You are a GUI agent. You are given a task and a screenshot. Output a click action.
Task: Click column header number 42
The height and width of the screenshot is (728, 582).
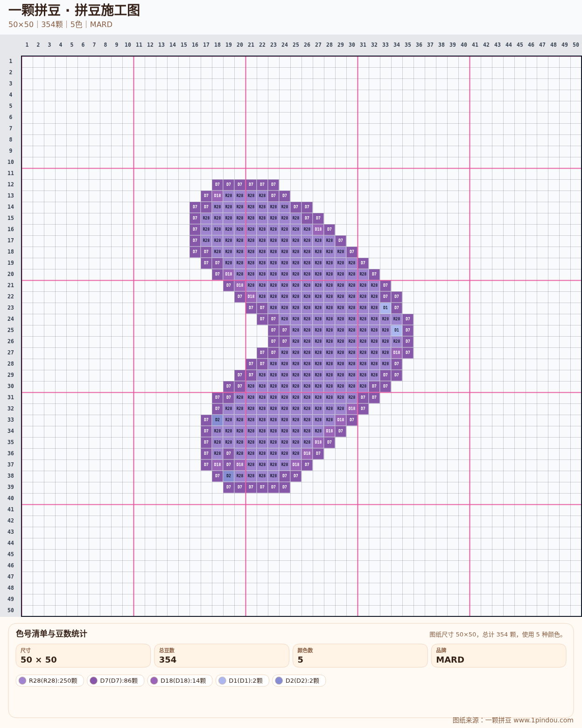tap(486, 45)
